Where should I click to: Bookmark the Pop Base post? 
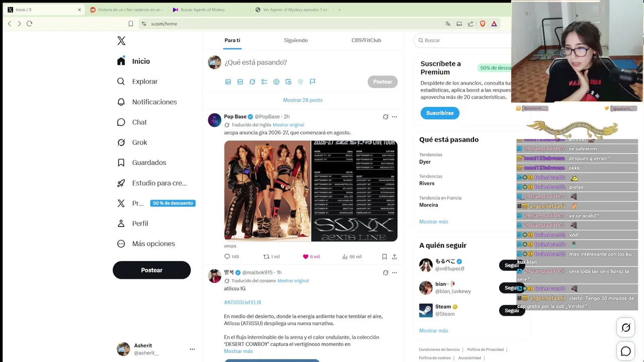point(384,256)
